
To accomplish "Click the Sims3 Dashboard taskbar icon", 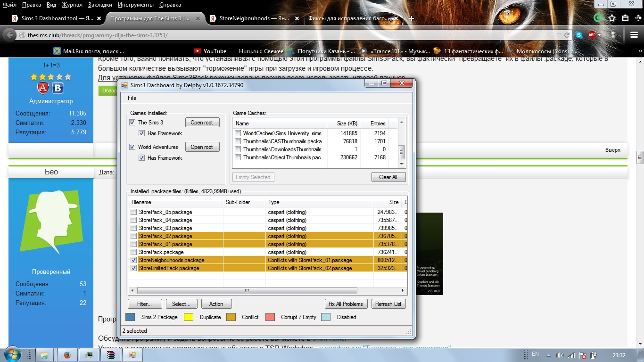I will point(133,355).
